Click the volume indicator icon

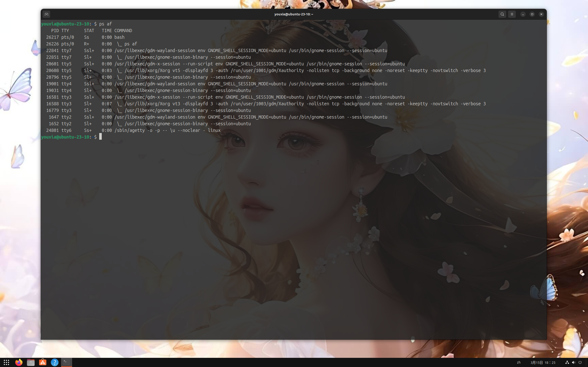[x=574, y=362]
